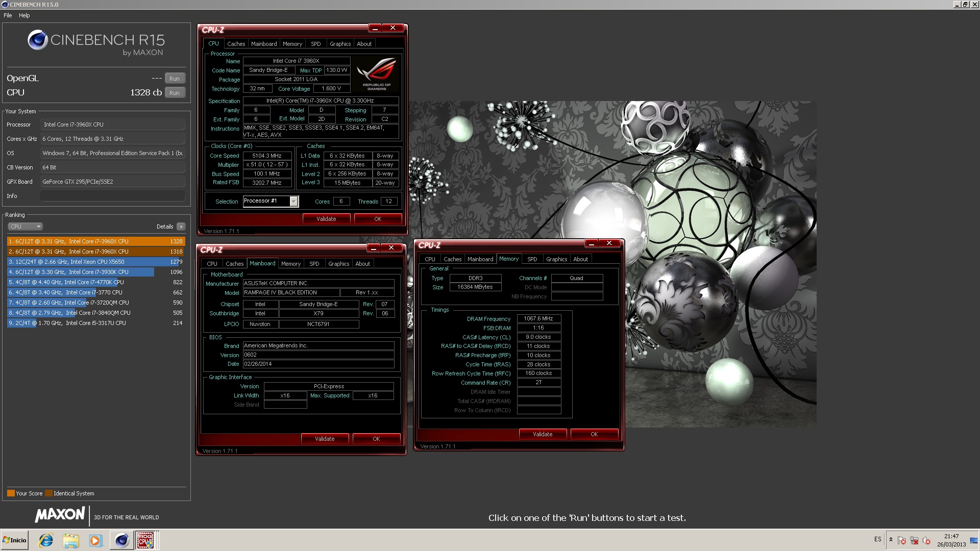
Task: Click the show desktop icon in tray
Action: (x=974, y=540)
